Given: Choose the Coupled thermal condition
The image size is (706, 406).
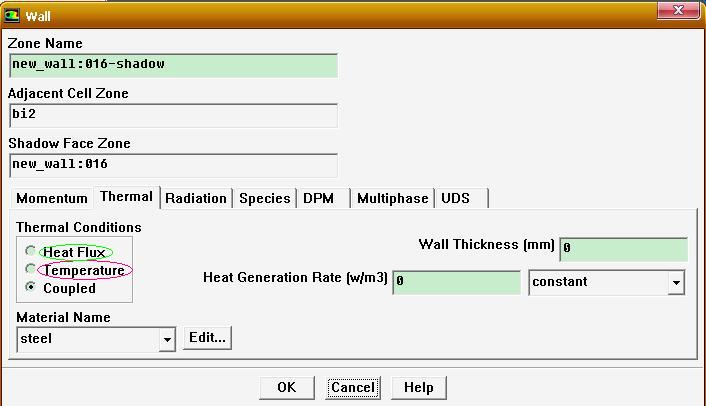Looking at the screenshot, I should (x=31, y=288).
